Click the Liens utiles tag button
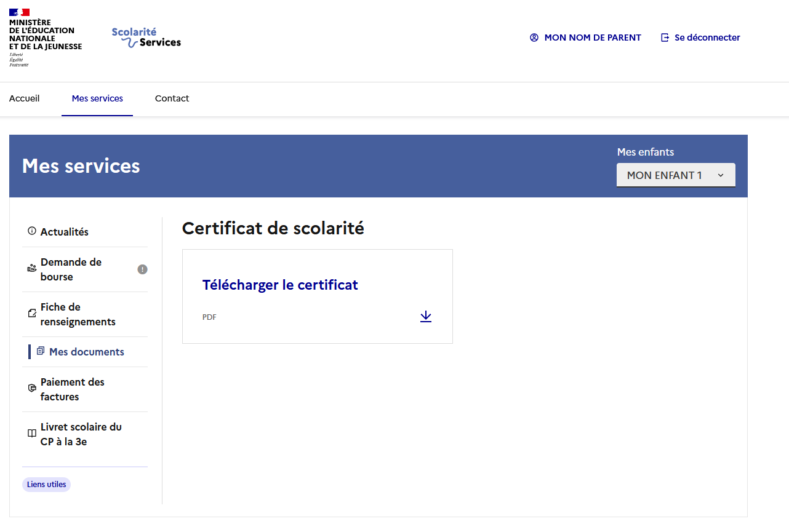The height and width of the screenshot is (532, 789). [x=47, y=485]
